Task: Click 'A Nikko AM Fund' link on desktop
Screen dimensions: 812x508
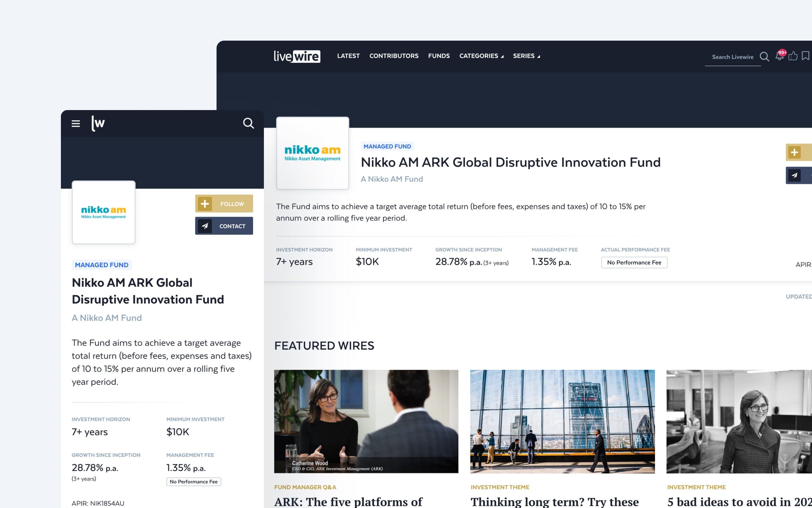Action: click(392, 179)
